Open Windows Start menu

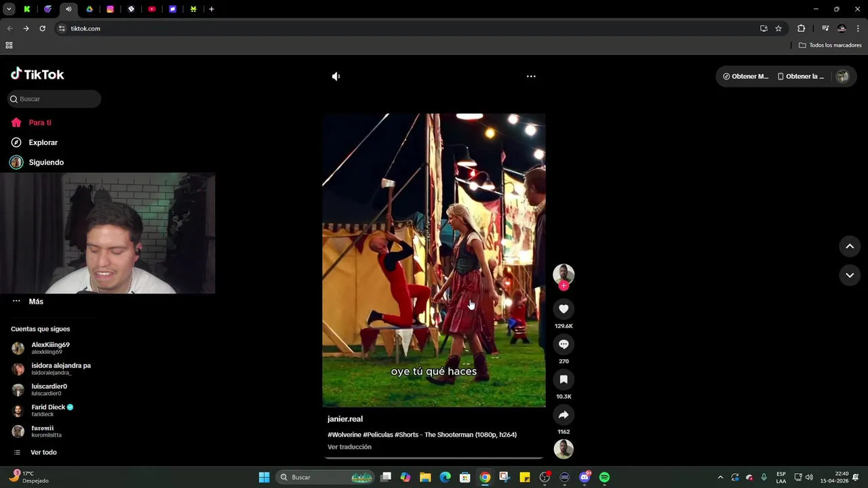coord(264,477)
